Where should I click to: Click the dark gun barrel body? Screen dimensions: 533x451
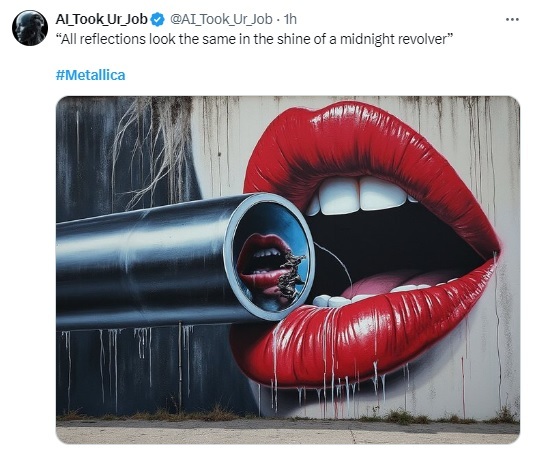pyautogui.click(x=143, y=265)
